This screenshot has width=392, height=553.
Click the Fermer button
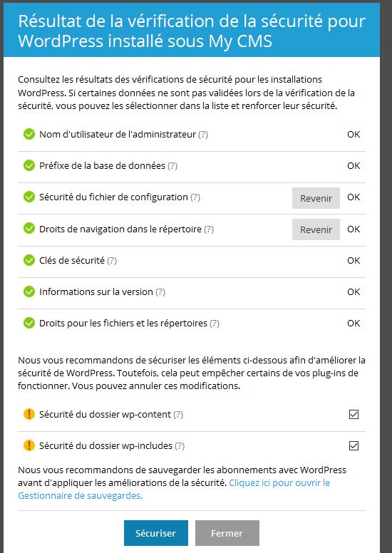(x=227, y=533)
